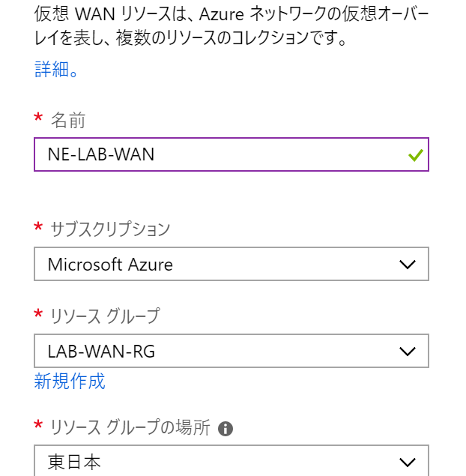
Task: Click the chevron arrow of サブスクリプション dropdown
Action: 407,265
